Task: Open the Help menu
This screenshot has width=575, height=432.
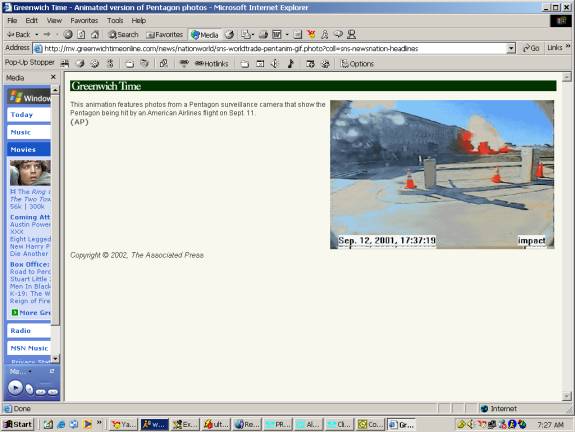Action: [139, 21]
